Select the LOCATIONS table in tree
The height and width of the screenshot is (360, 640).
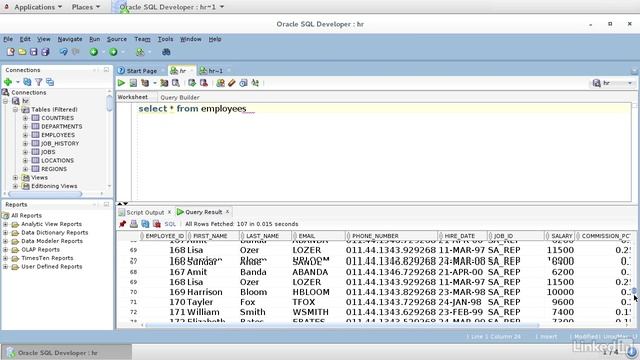[x=58, y=160]
